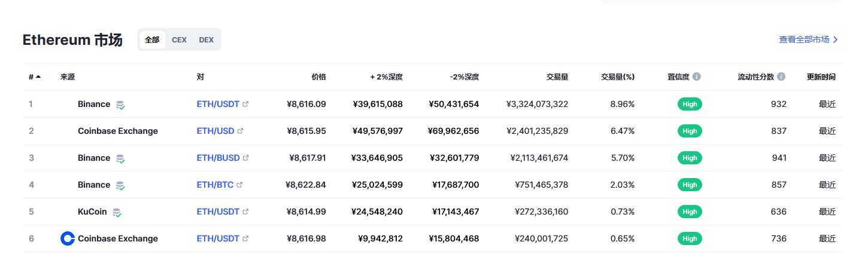Image resolution: width=868 pixels, height=257 pixels.
Task: Click the info icon beside 流动性分数
Action: [x=781, y=77]
